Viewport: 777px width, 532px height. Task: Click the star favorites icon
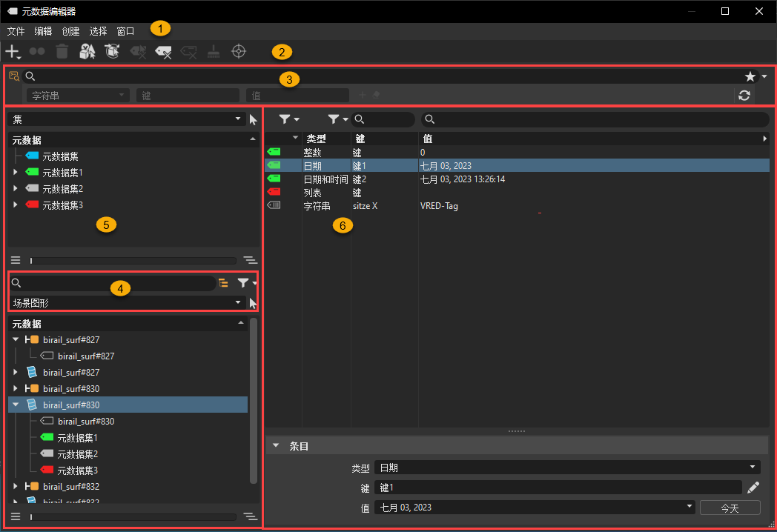[x=750, y=76]
